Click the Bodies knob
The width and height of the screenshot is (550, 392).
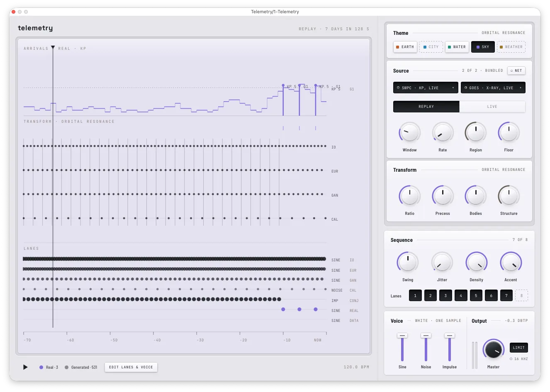[x=476, y=196]
